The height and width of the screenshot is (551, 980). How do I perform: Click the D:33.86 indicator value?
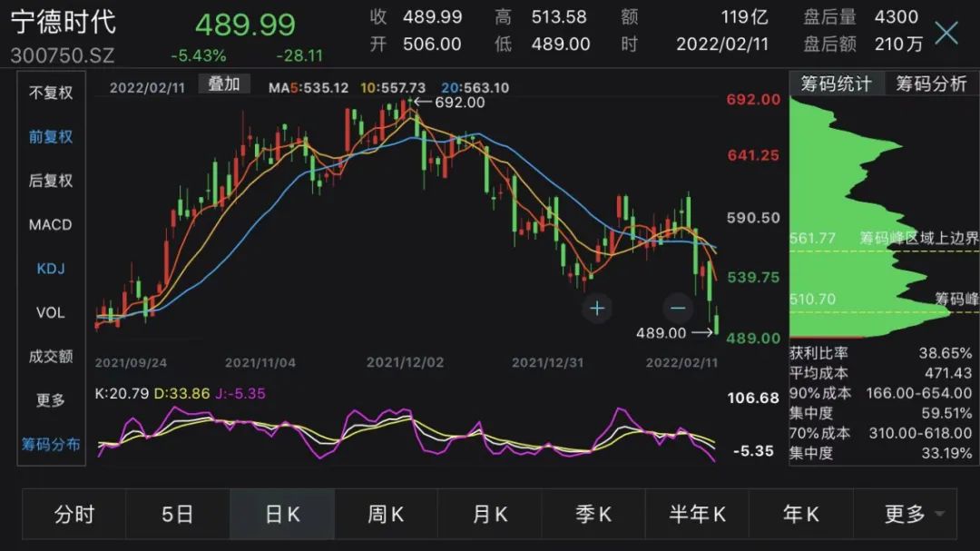[x=181, y=394]
